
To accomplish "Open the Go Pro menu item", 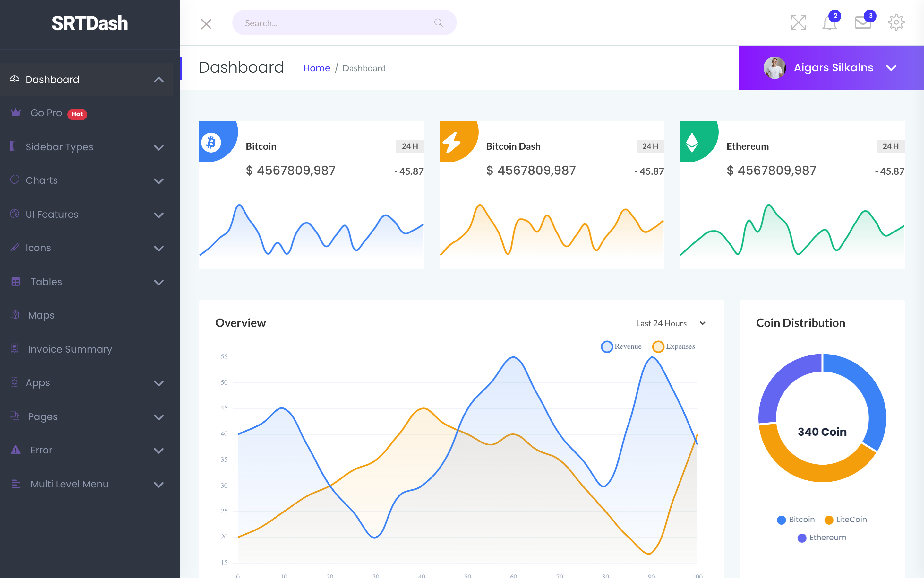I will pos(87,113).
